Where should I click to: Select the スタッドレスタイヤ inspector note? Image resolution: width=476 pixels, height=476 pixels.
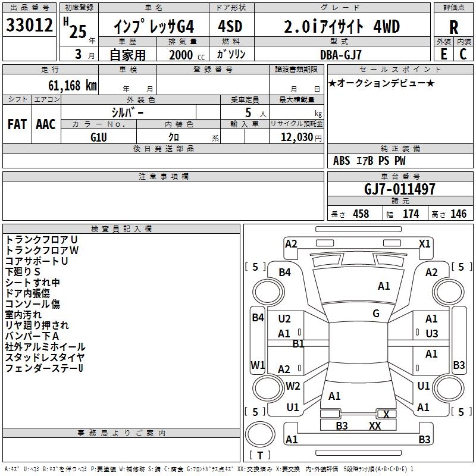click(x=45, y=358)
